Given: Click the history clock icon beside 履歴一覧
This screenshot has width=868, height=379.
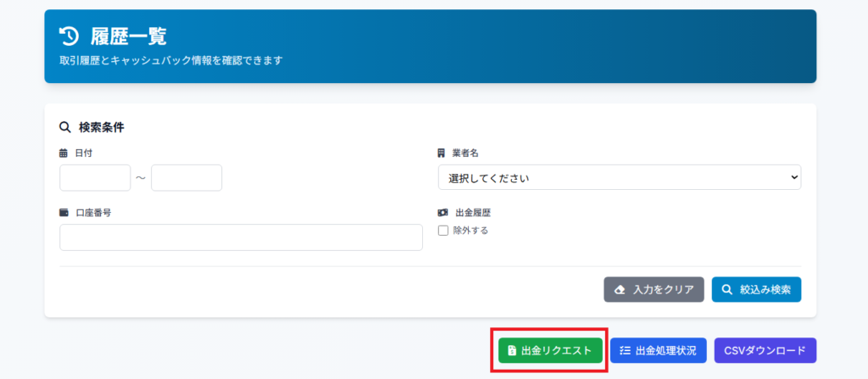Looking at the screenshot, I should (70, 36).
